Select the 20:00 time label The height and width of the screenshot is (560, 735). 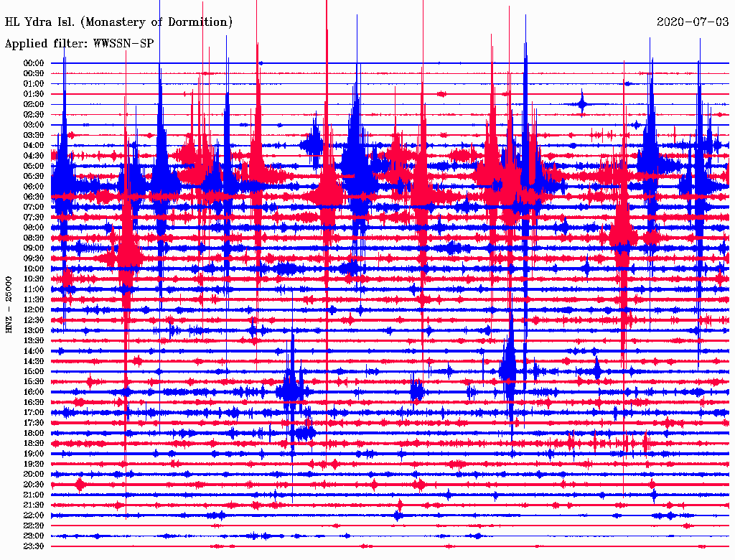[34, 474]
